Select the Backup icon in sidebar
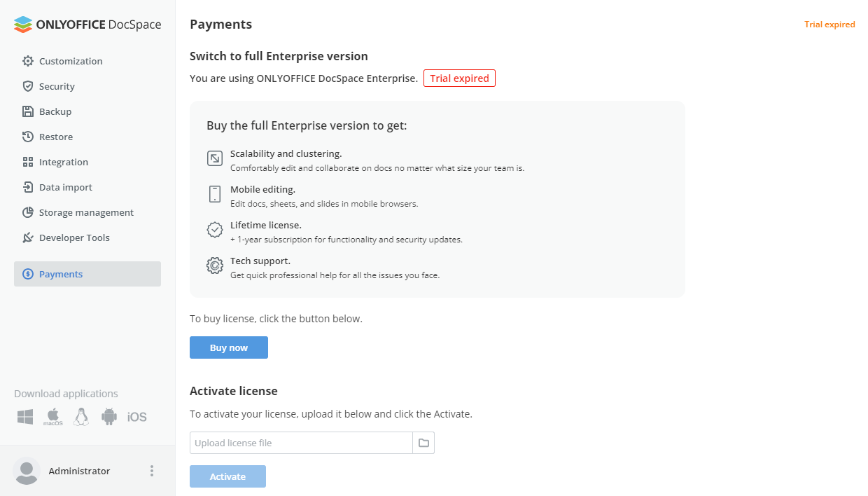 [28, 111]
